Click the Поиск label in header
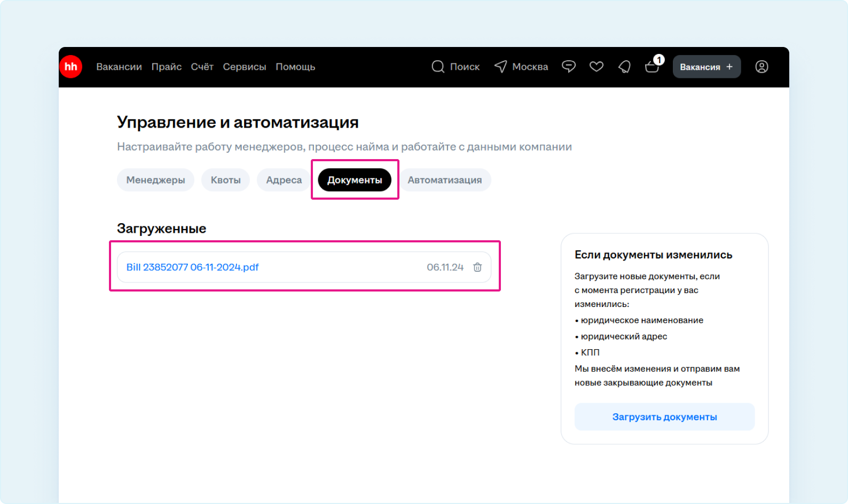The image size is (848, 504). 465,67
